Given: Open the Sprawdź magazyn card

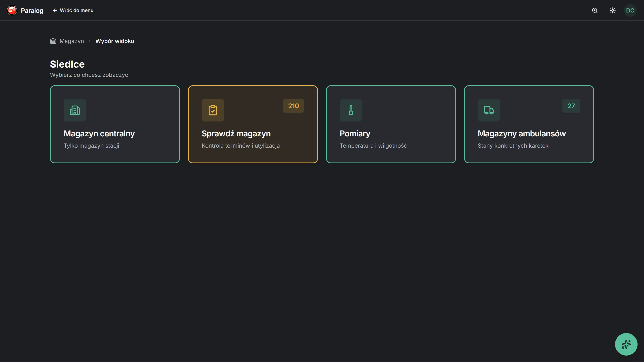Looking at the screenshot, I should tap(253, 124).
